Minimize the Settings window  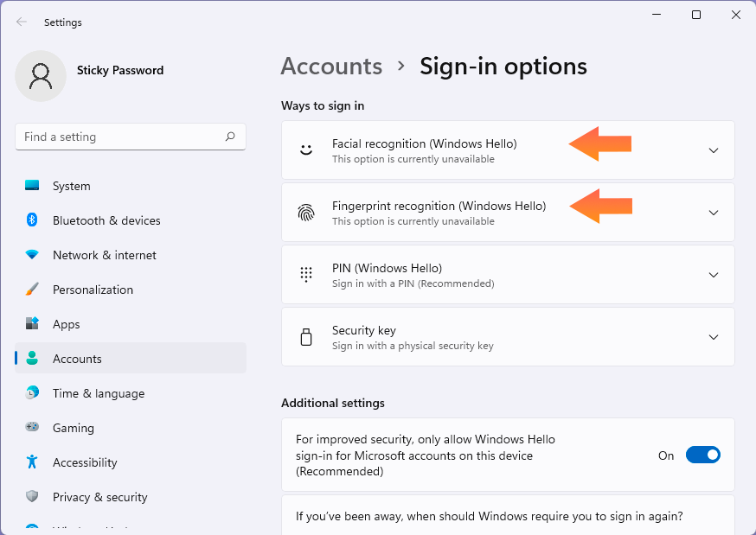click(657, 15)
